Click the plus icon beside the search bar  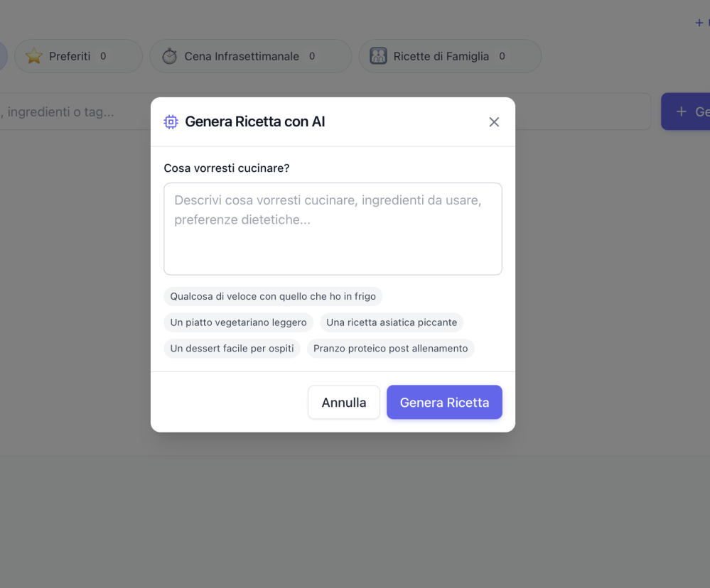click(682, 111)
